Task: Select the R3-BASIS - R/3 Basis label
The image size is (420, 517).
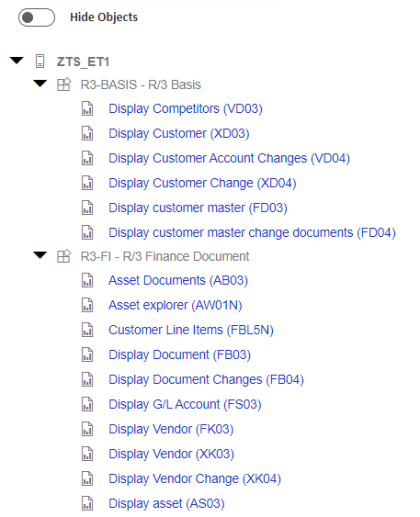Action: [x=141, y=85]
